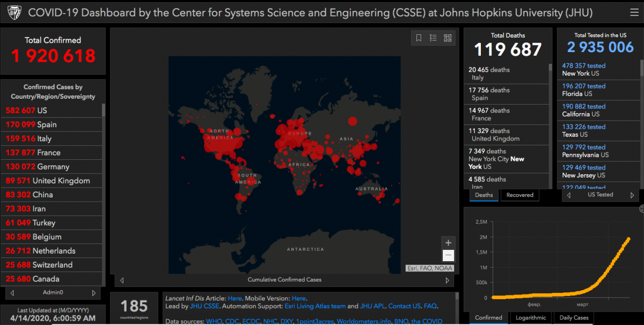
Task: Select Iran in confirmed cases list
Action: click(52, 209)
